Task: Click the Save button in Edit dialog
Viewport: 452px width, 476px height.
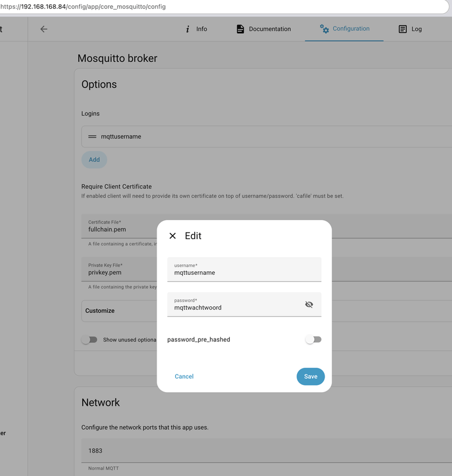Action: pyautogui.click(x=310, y=377)
